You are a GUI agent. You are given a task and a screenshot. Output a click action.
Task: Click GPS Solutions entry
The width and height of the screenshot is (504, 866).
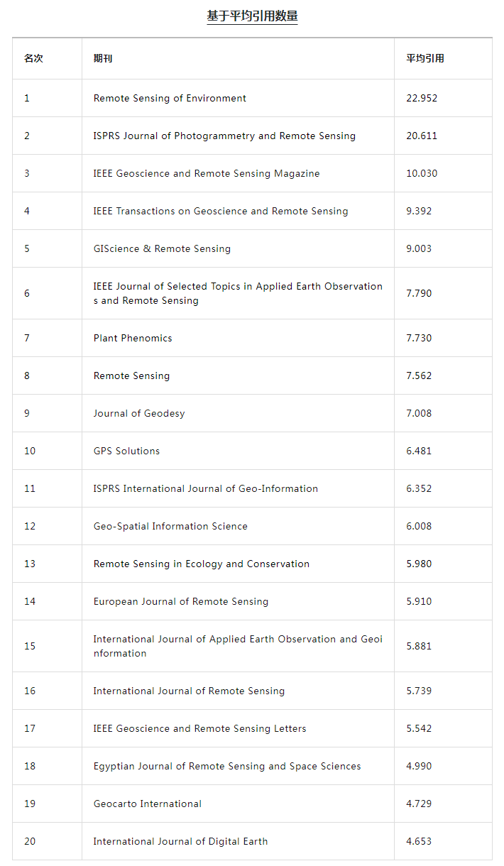126,451
